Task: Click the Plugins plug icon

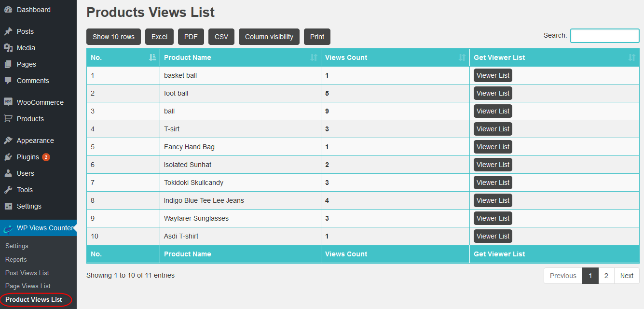Action: 8,157
